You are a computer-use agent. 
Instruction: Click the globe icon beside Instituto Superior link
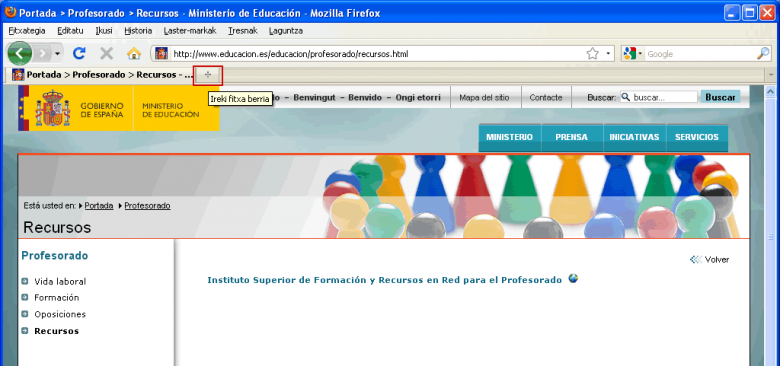pyautogui.click(x=573, y=278)
